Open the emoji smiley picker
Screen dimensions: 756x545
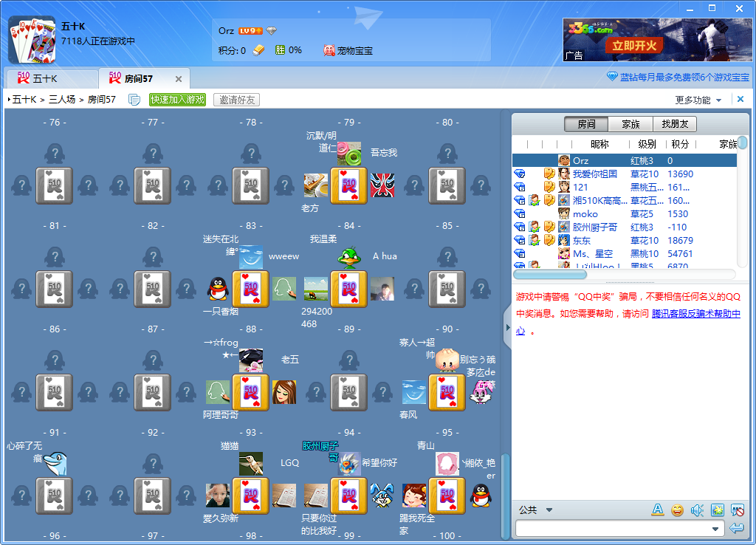677,510
